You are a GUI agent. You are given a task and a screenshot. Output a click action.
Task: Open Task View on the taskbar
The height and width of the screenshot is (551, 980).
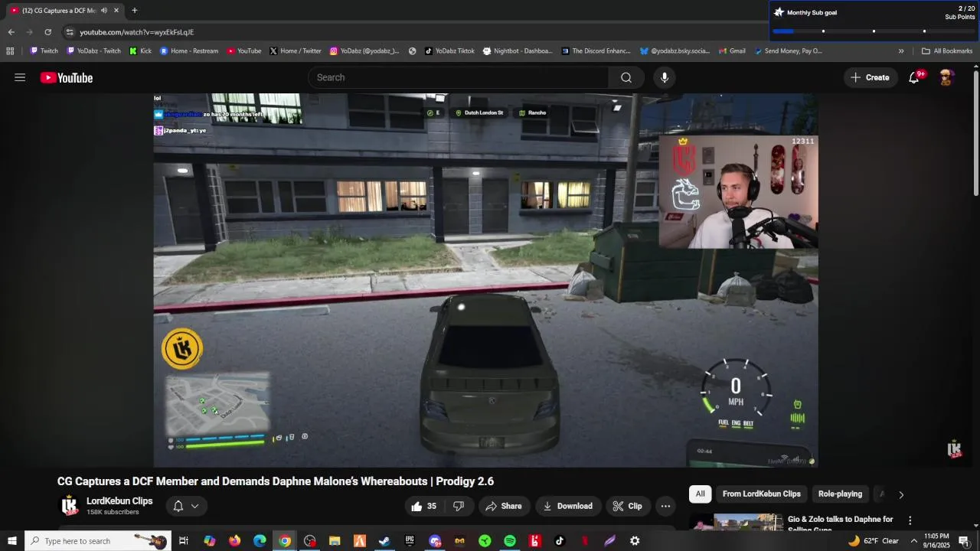[184, 541]
